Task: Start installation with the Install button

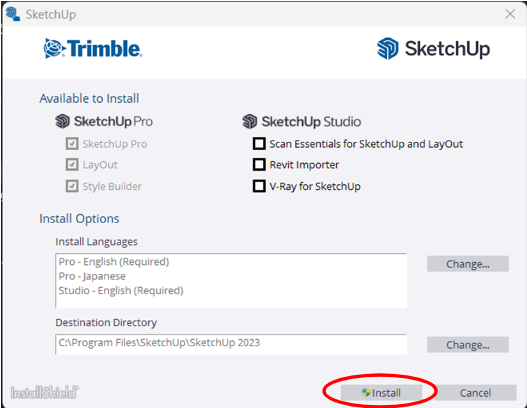Action: click(381, 393)
